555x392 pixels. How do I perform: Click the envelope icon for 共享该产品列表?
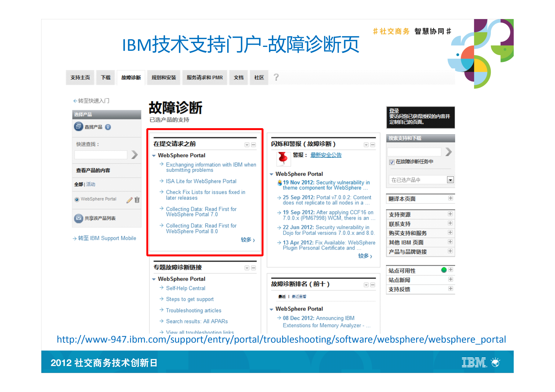(78, 218)
